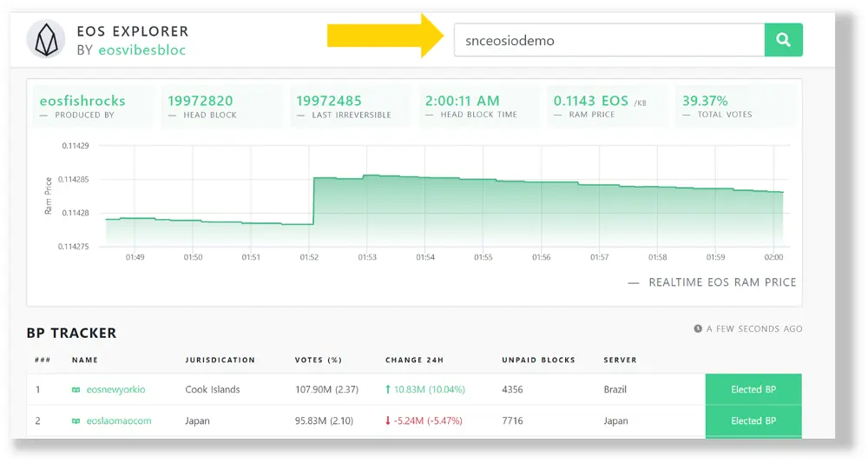
Task: Click the CHANGE 24H column header
Action: click(x=414, y=360)
